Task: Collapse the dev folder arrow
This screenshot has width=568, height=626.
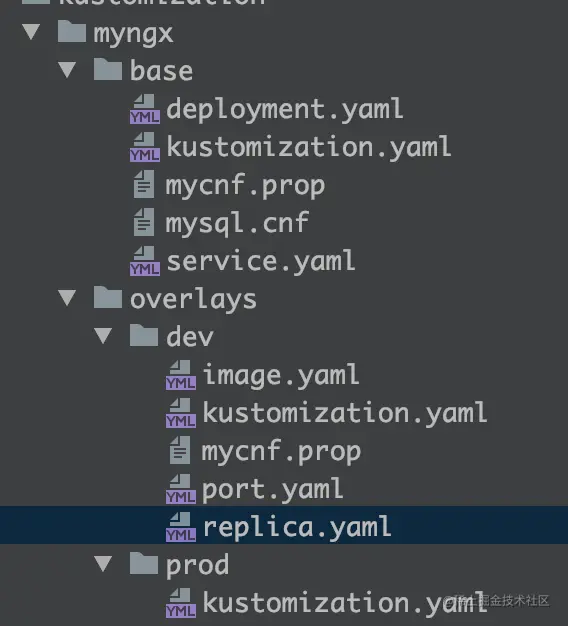Action: 103,336
